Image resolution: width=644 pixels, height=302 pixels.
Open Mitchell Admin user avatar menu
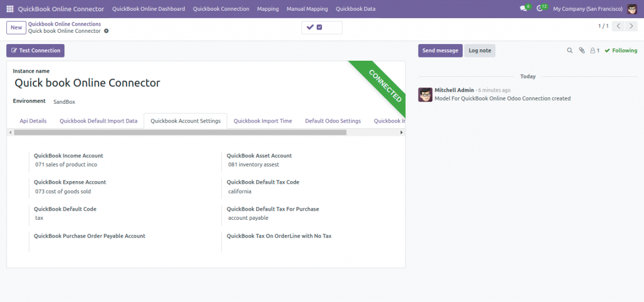(x=632, y=9)
